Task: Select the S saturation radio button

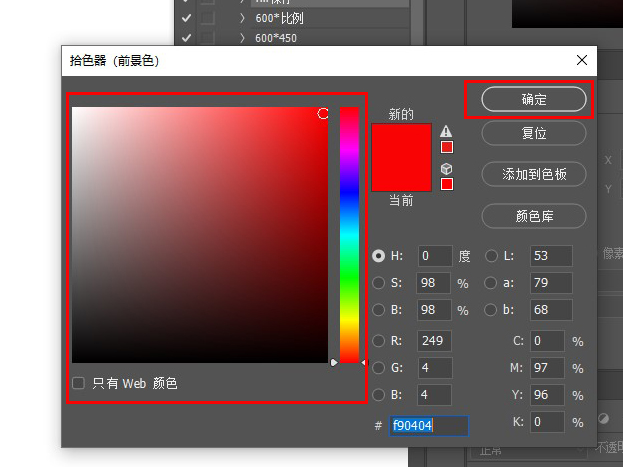Action: pyautogui.click(x=379, y=283)
